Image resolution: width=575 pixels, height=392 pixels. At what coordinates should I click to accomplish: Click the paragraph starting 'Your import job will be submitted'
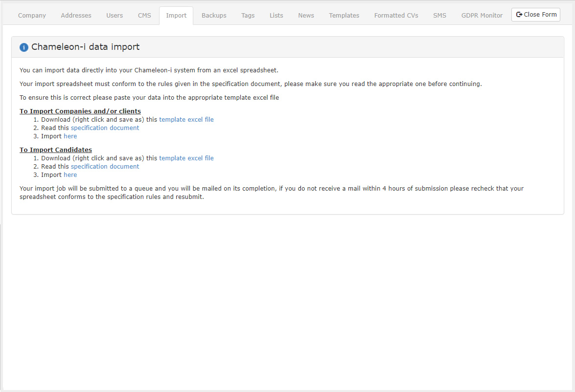[x=272, y=193]
